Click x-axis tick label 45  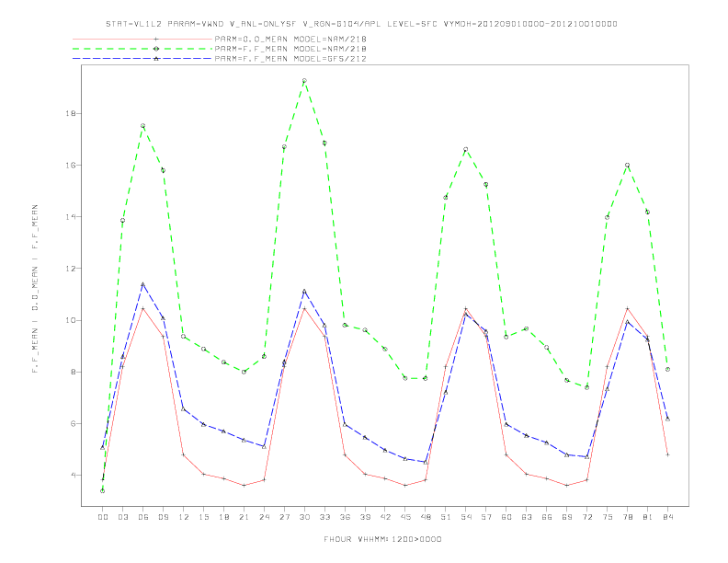point(405,517)
